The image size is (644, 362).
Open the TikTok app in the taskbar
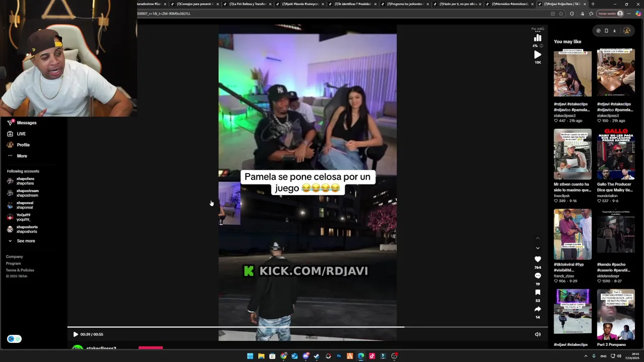click(x=372, y=356)
